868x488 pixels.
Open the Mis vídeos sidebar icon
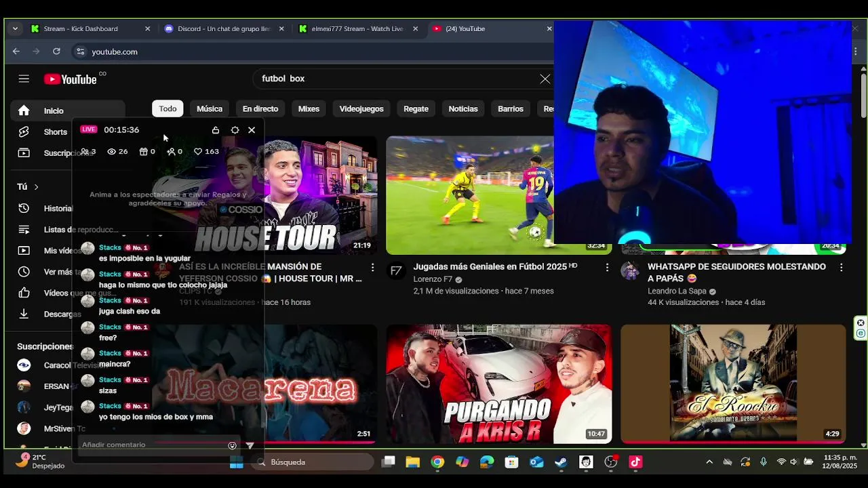tap(24, 250)
